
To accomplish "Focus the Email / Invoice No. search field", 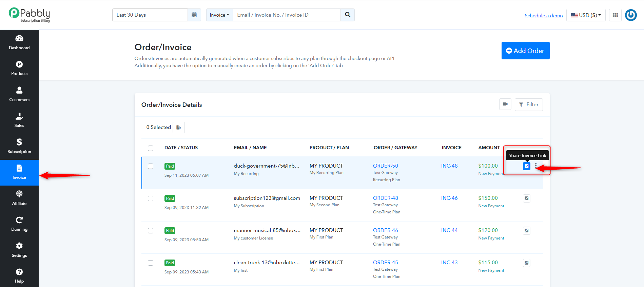I will click(287, 15).
